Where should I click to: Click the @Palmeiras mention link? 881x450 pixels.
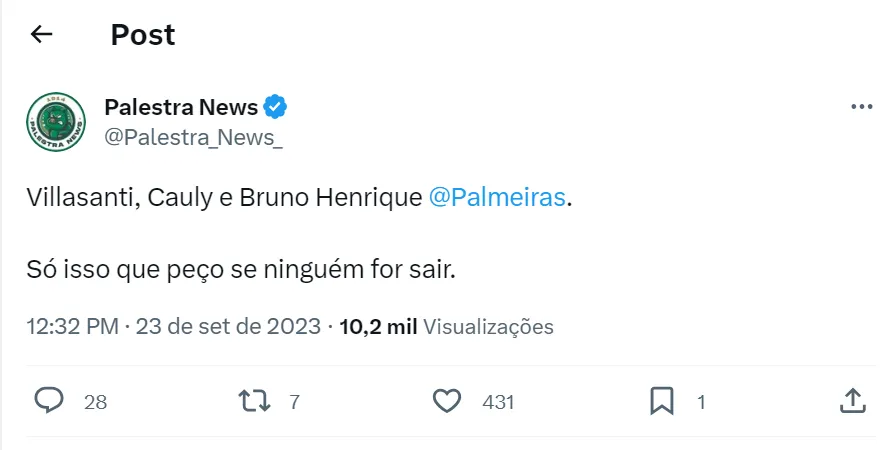497,198
